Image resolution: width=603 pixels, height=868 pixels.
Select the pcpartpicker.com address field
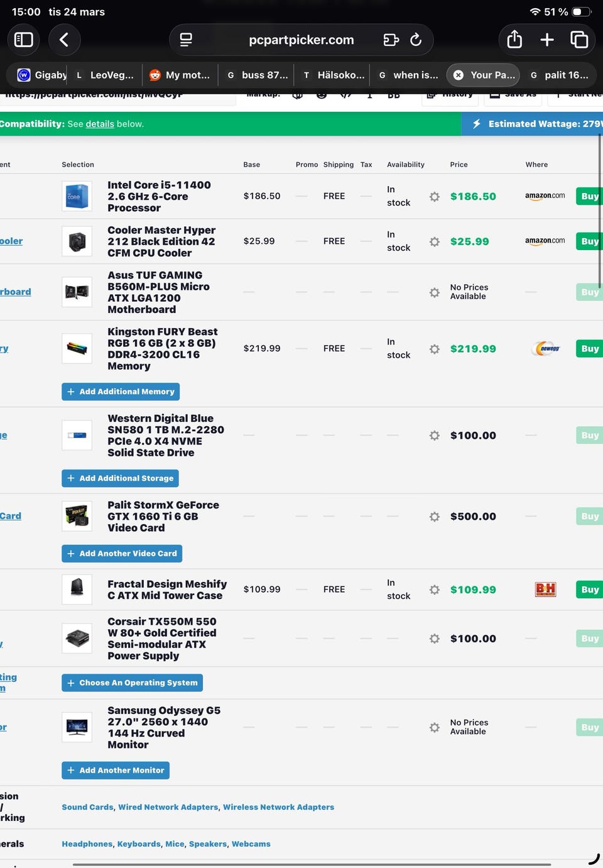(301, 40)
